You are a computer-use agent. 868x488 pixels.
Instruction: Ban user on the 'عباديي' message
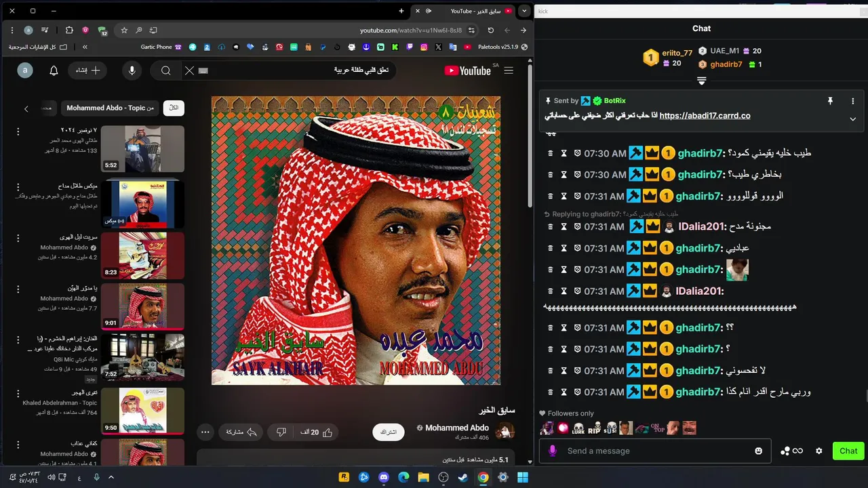pos(577,248)
